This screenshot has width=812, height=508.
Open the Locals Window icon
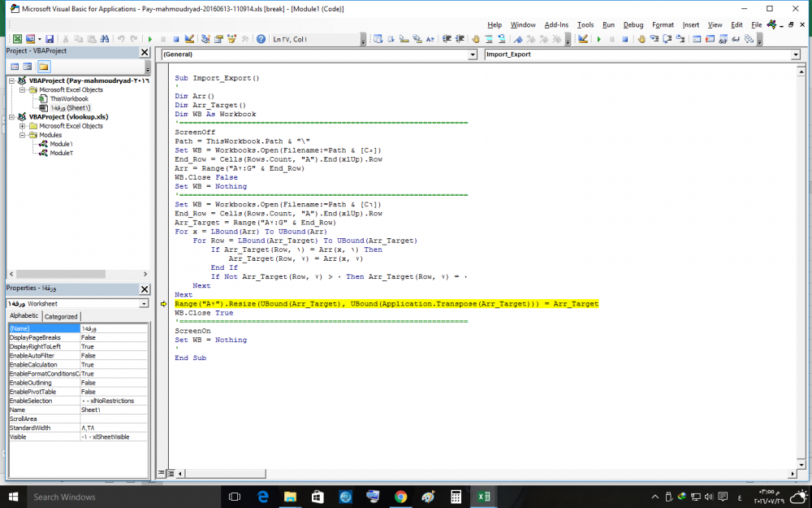coord(697,39)
